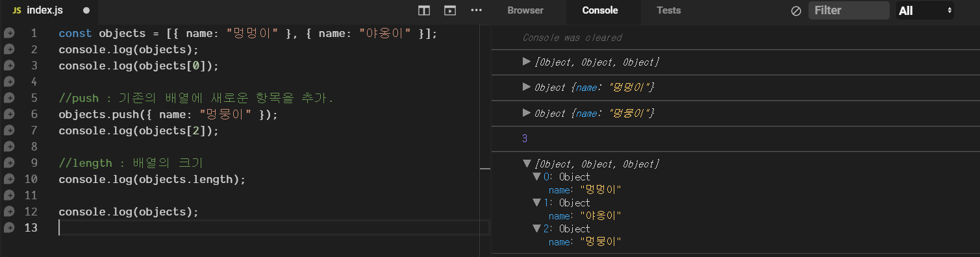Add comment icon on line 7 gutter
This screenshot has height=257, width=980.
9,130
